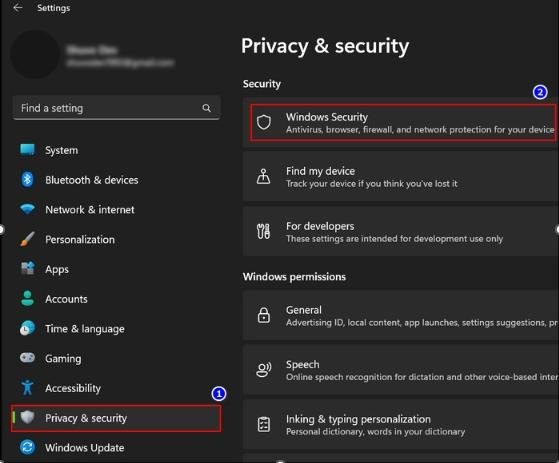Screen dimensions: 559x463
Task: Click 'Track your device if you think you've lost it'
Action: pyautogui.click(x=371, y=184)
